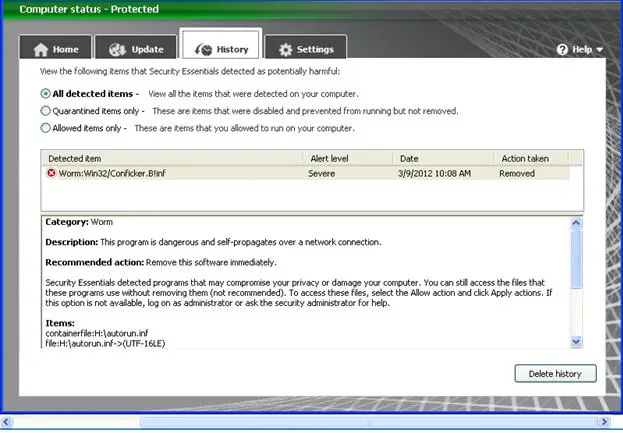Select the All detected items radio button
Image resolution: width=623 pixels, height=433 pixels.
[x=46, y=94]
